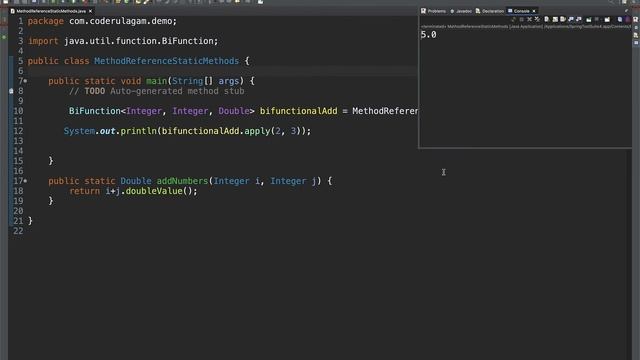Click the Declaration view icon
The image size is (640, 360).
[x=478, y=11]
